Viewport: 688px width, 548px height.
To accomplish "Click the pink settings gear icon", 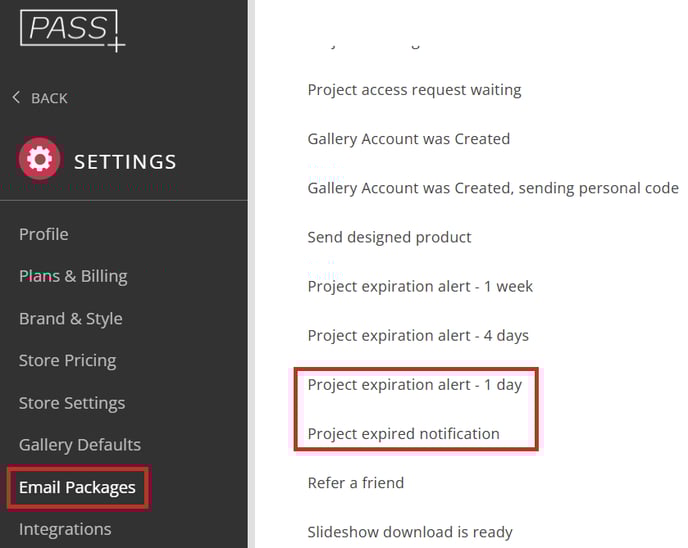I will 39,159.
